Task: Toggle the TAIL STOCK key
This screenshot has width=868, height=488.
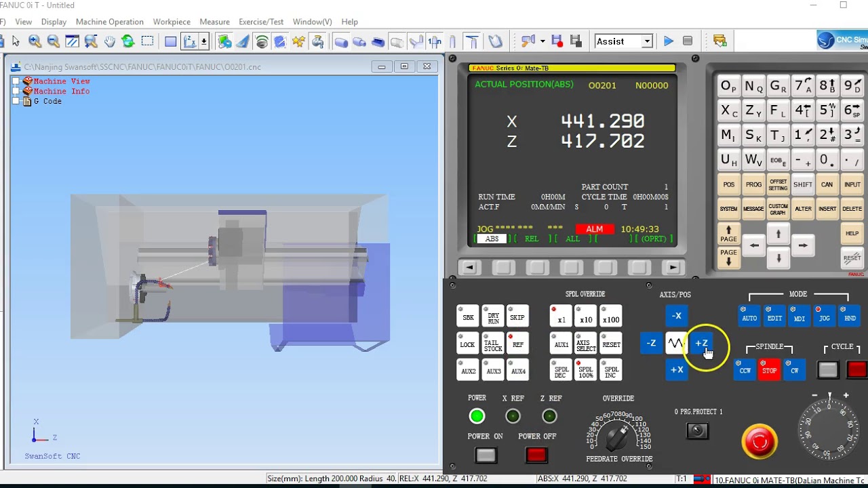Action: click(493, 343)
